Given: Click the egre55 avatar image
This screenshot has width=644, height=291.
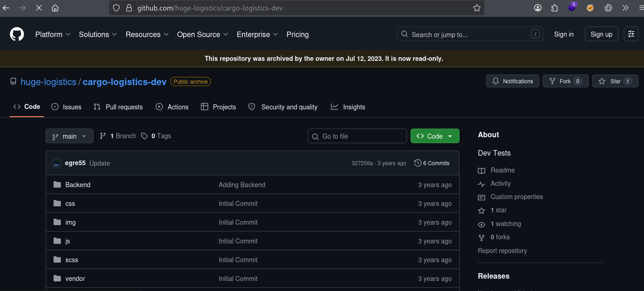Looking at the screenshot, I should tap(57, 163).
